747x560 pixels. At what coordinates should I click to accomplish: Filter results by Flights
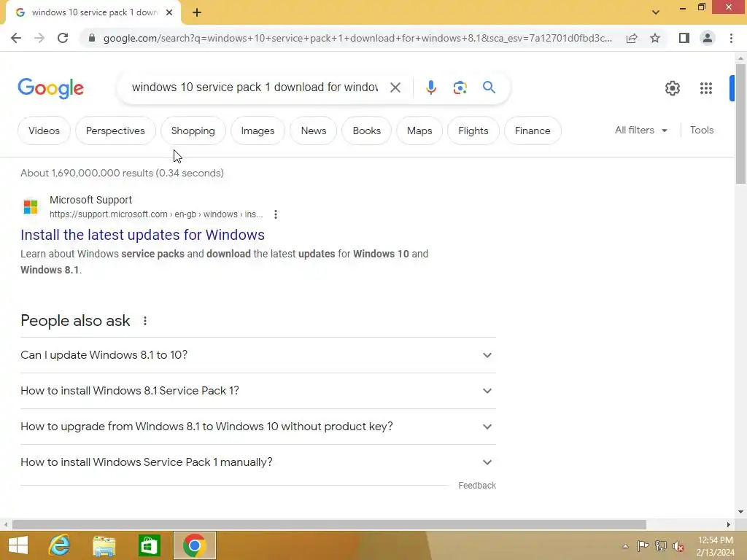click(473, 131)
